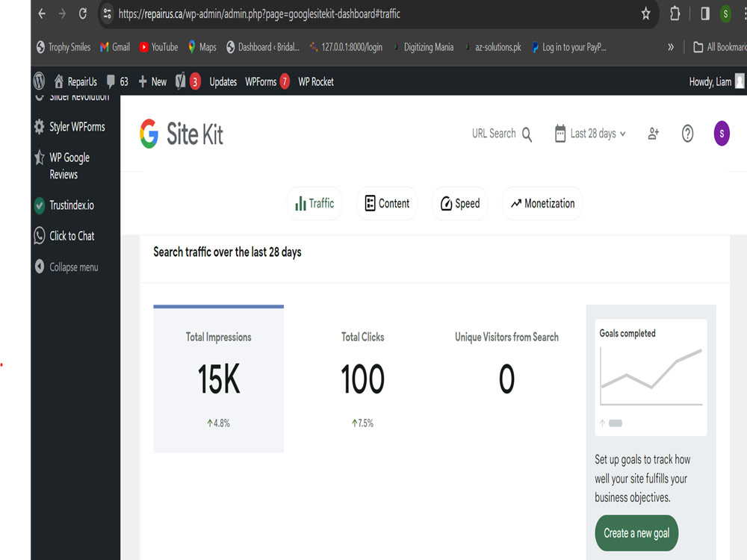This screenshot has height=560, width=747.
Task: Bookmark this page with the star icon
Action: pos(645,13)
